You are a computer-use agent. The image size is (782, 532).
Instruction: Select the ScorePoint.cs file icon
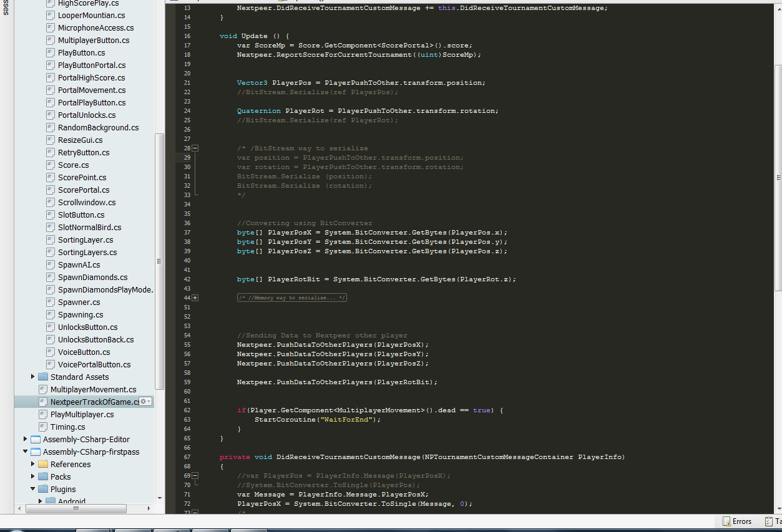(51, 178)
